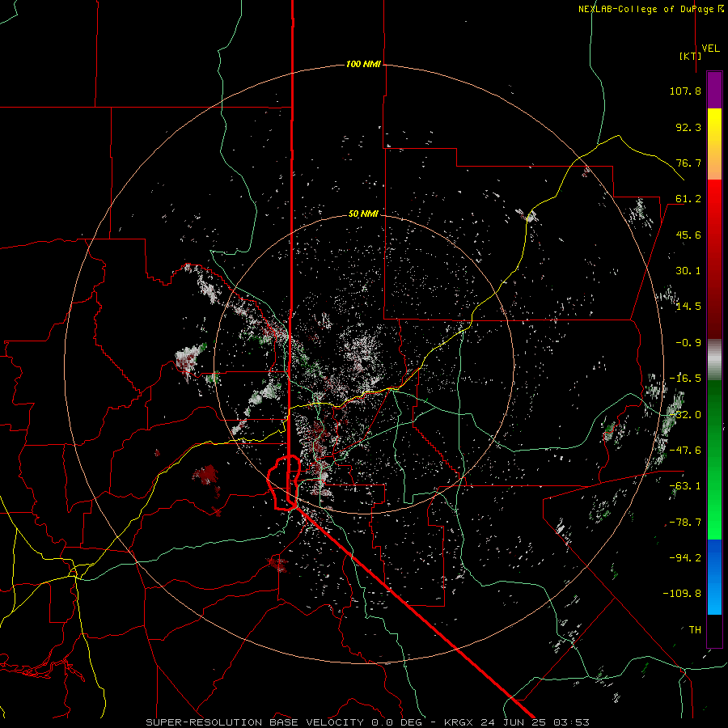This screenshot has width=728, height=728.
Task: Select the 14.5 legend value
Action: (688, 307)
